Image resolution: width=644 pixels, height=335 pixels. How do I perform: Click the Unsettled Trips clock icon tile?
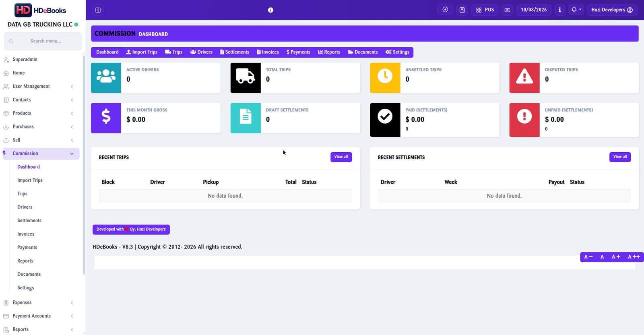385,78
